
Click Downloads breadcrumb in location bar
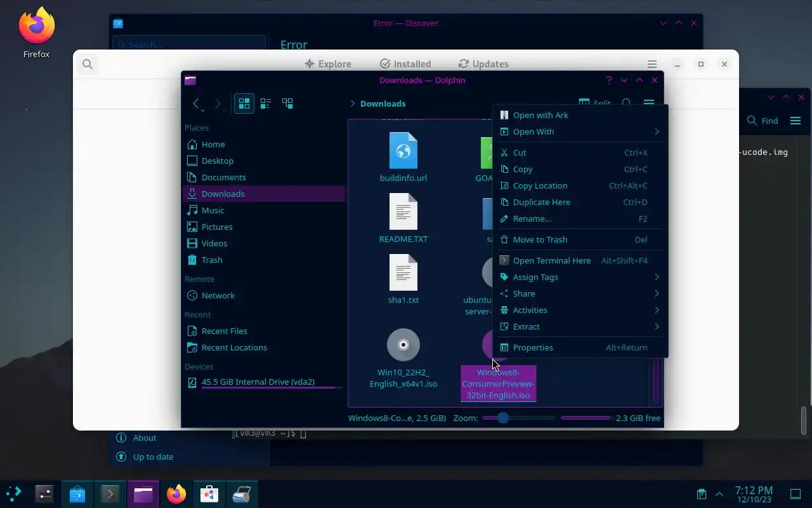coord(383,104)
